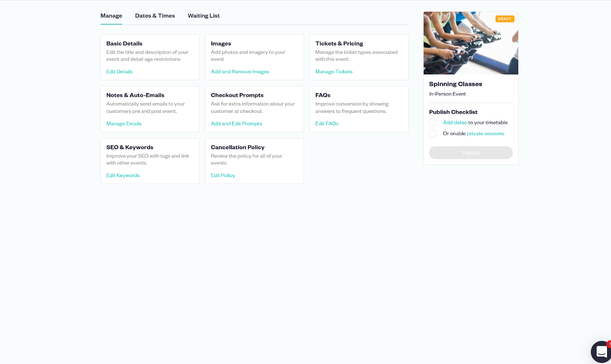
Task: Click Add and Remove Images
Action: [x=239, y=71]
